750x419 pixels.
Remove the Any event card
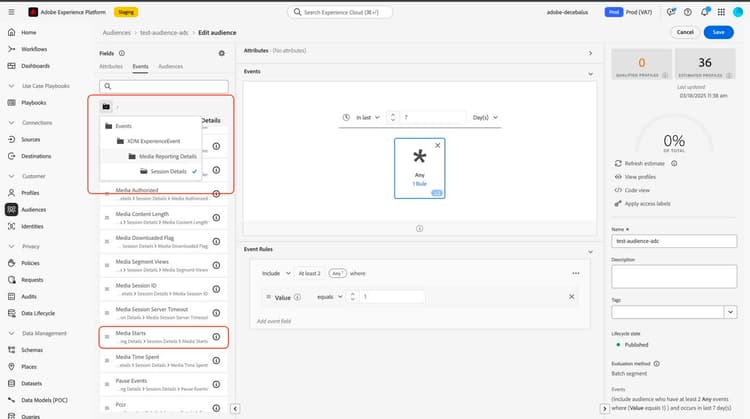click(x=437, y=145)
